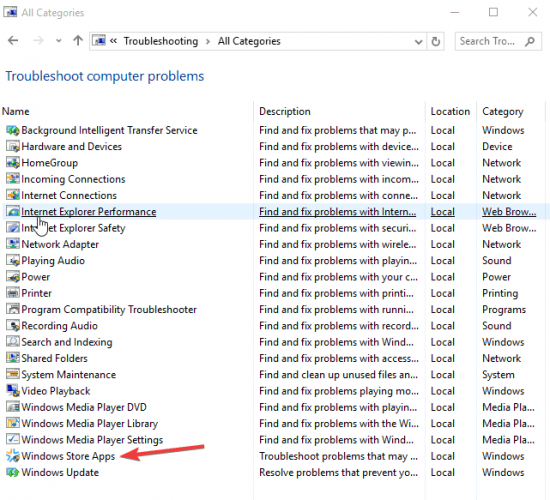Click the Windows Store Apps troubleshooter icon
The height and width of the screenshot is (500, 550).
[x=13, y=456]
